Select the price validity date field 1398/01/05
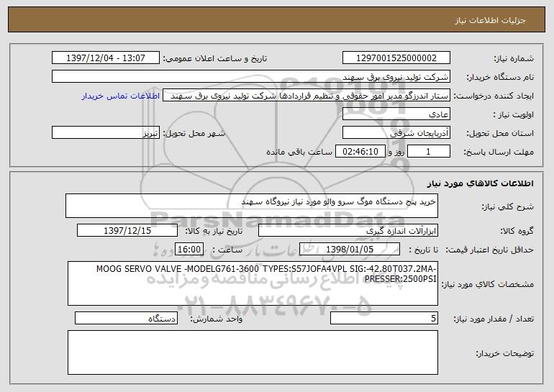Viewport: 554px width, 392px height. click(350, 250)
